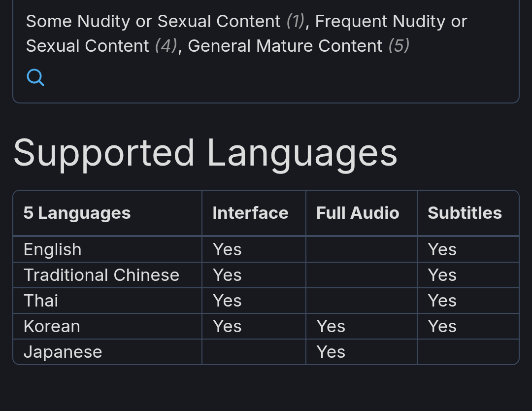Click the Korean Full Audio "Yes" cell
The width and height of the screenshot is (532, 411).
[x=331, y=326]
